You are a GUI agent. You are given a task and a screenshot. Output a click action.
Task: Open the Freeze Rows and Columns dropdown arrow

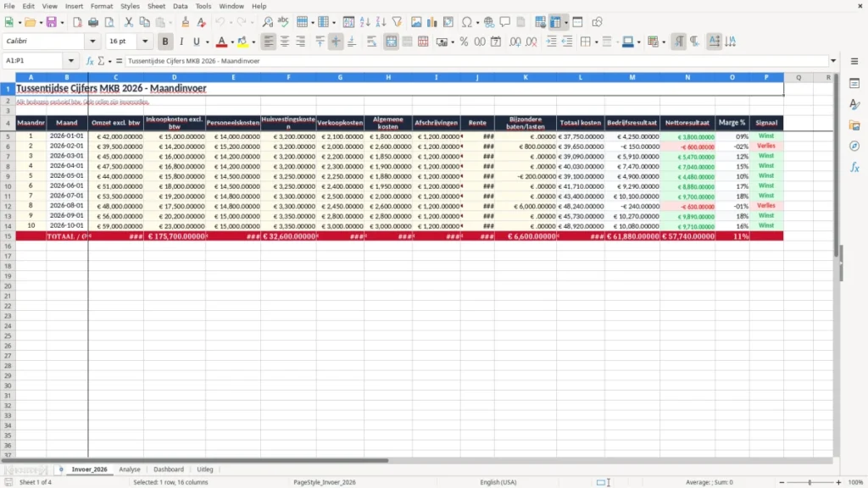[x=565, y=23]
